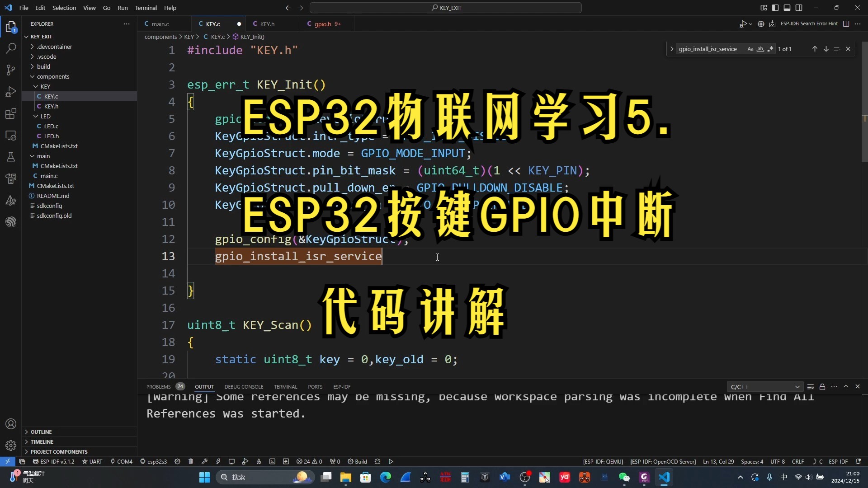Open the Extensions view
This screenshot has height=488, width=868.
tap(11, 113)
